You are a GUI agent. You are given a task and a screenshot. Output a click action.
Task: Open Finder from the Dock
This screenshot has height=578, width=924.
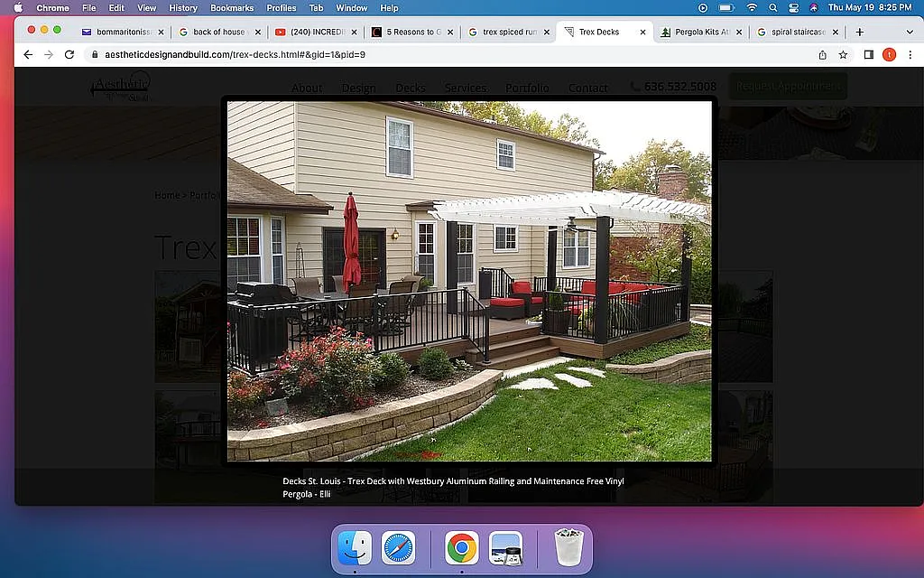(355, 548)
